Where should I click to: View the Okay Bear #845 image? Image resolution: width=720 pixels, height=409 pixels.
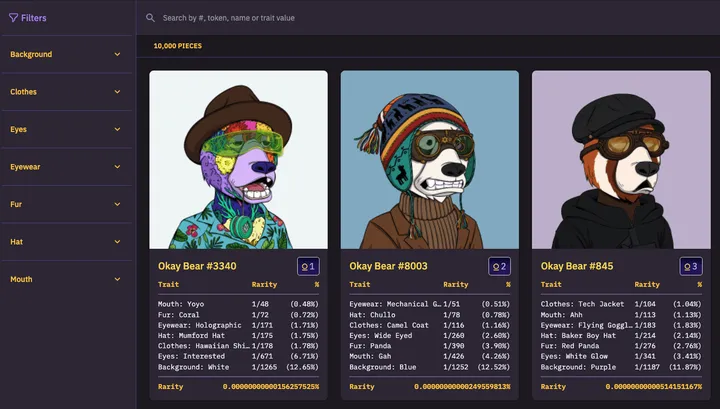pyautogui.click(x=621, y=159)
